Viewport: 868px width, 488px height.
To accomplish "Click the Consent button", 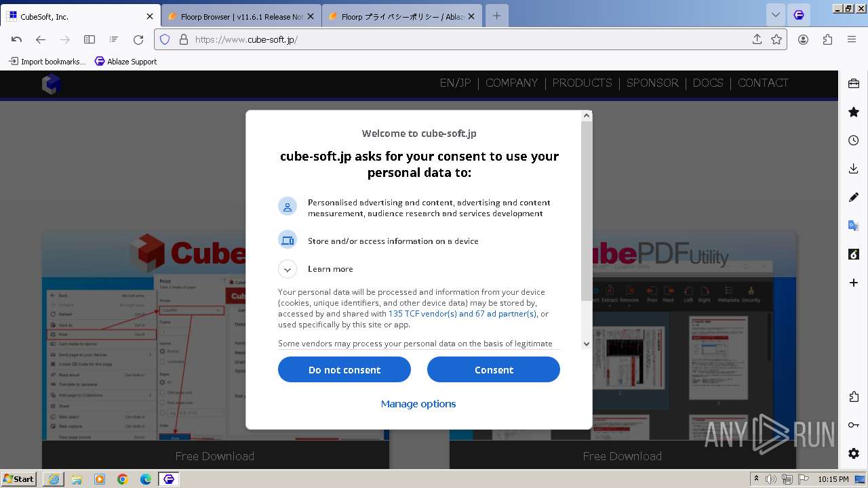I will 494,369.
